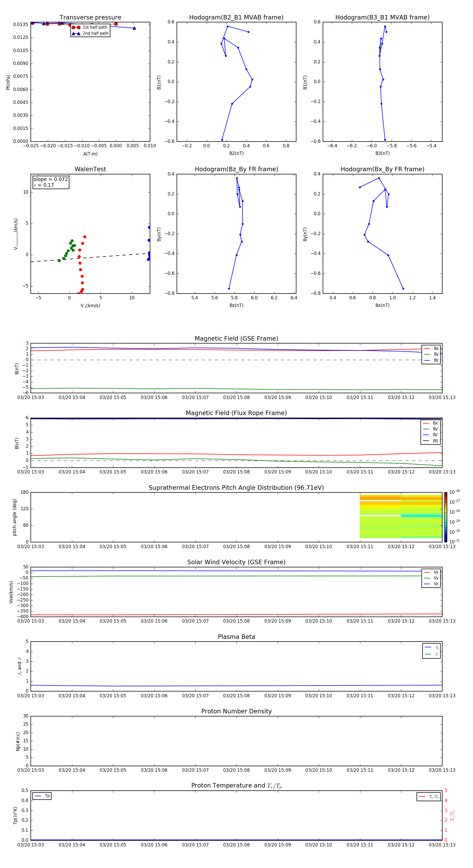473x868 pixels.
Task: Select Vz in the solar wind legend
Action: pos(431,584)
